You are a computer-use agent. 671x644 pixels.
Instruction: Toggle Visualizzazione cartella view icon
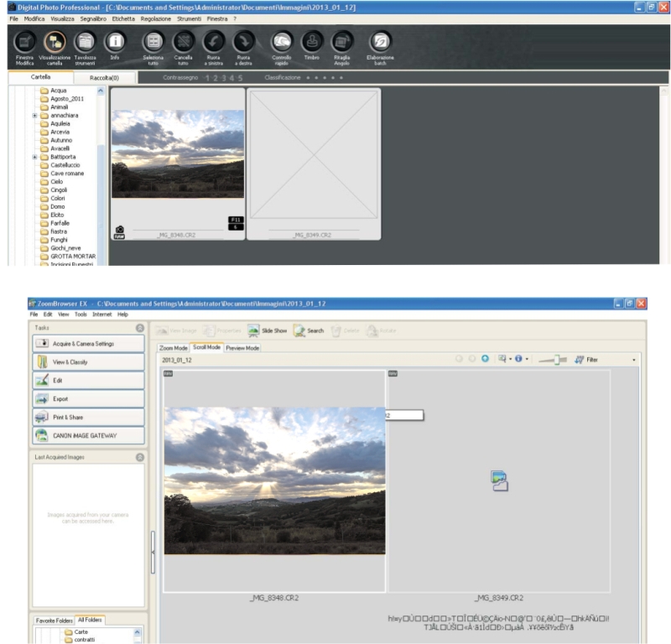point(55,43)
